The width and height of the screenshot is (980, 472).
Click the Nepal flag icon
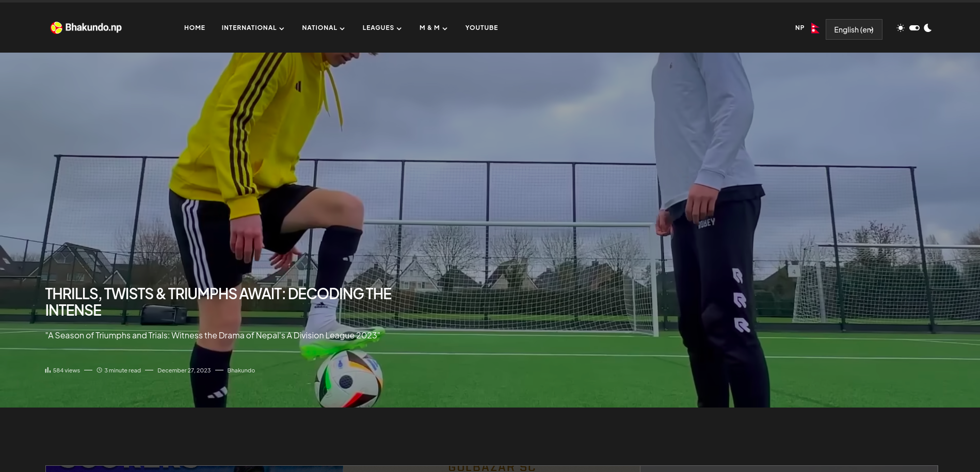[x=815, y=28]
